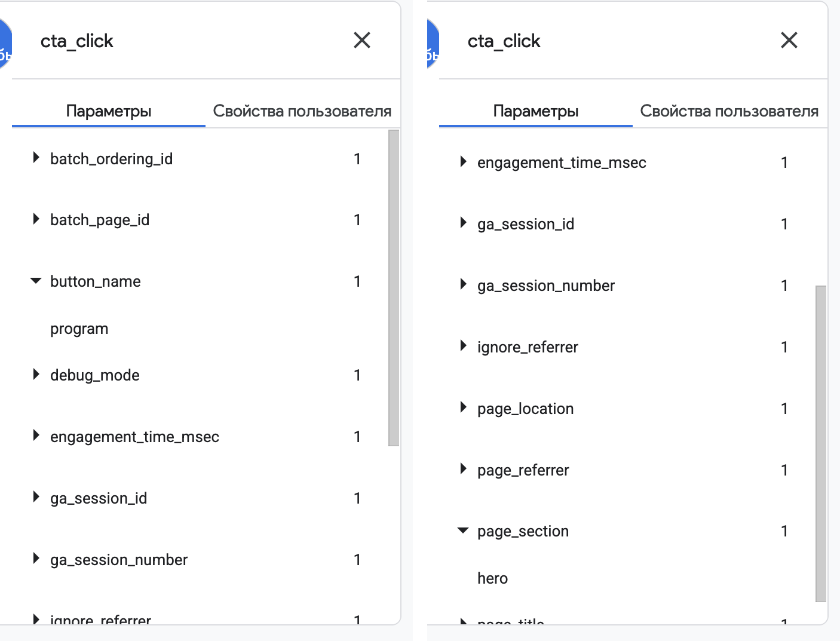Expand the debug_mode parameter
Screen dimensions: 840x641
click(x=36, y=375)
